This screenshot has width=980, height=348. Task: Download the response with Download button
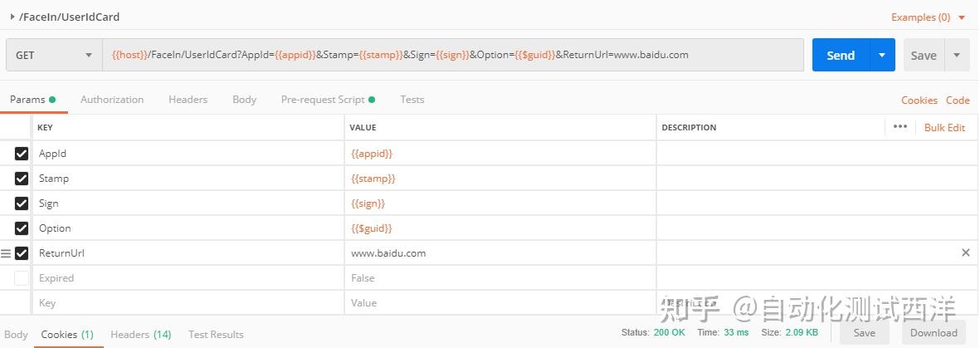pyautogui.click(x=934, y=333)
